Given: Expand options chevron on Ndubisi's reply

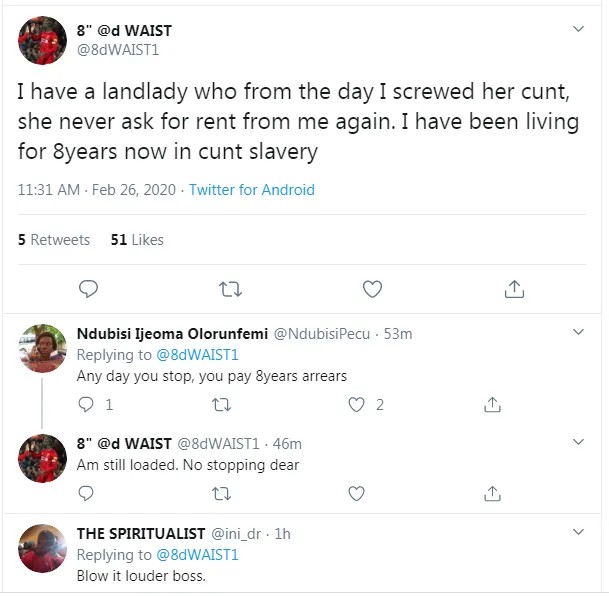Looking at the screenshot, I should pyautogui.click(x=577, y=332).
